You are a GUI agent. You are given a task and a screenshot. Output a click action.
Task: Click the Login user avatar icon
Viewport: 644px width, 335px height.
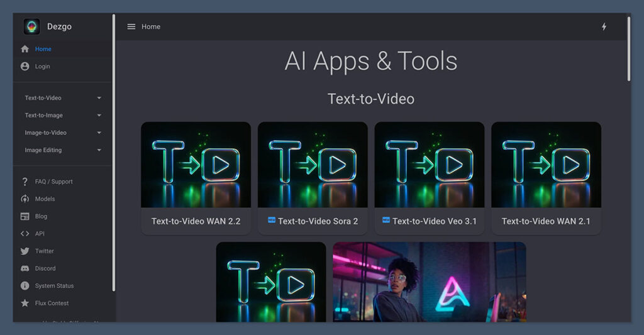25,66
